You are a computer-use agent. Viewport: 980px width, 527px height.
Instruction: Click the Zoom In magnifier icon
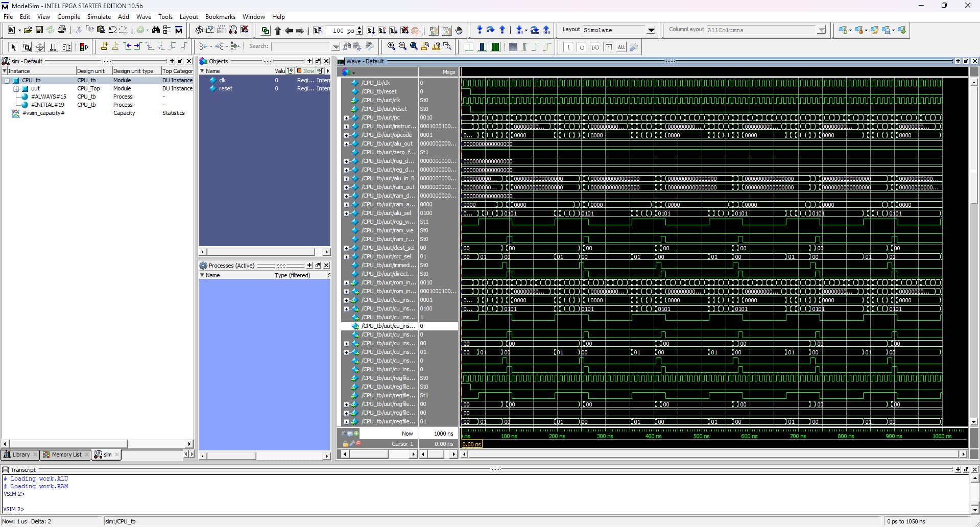coord(391,46)
